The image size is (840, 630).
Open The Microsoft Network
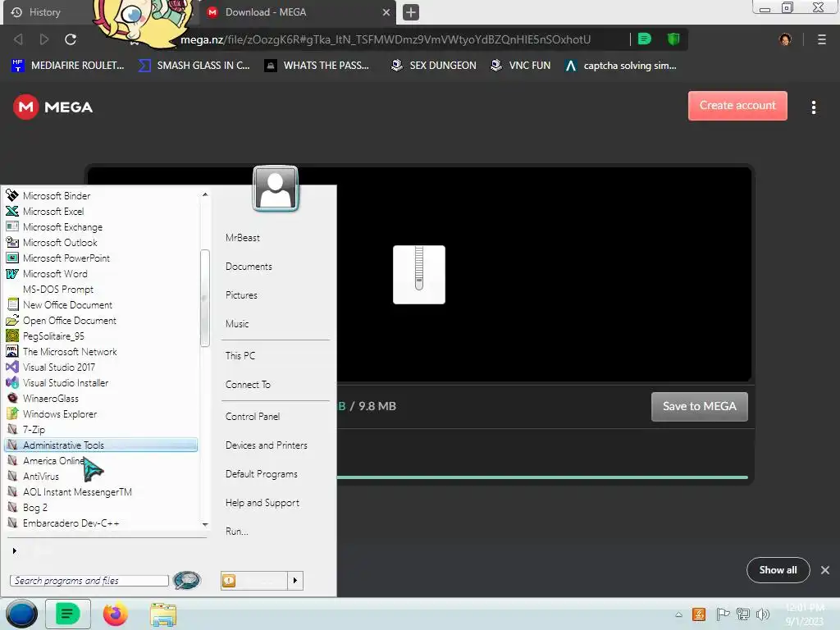coord(70,352)
